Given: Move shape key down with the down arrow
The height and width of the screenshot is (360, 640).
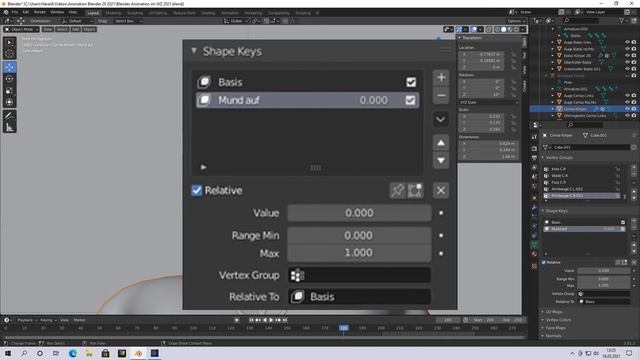Looking at the screenshot, I should pos(441,160).
